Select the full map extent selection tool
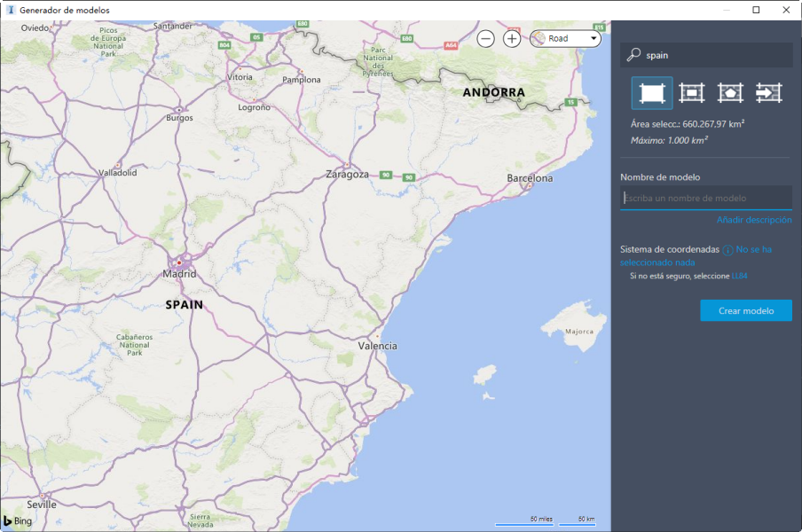 click(x=651, y=93)
